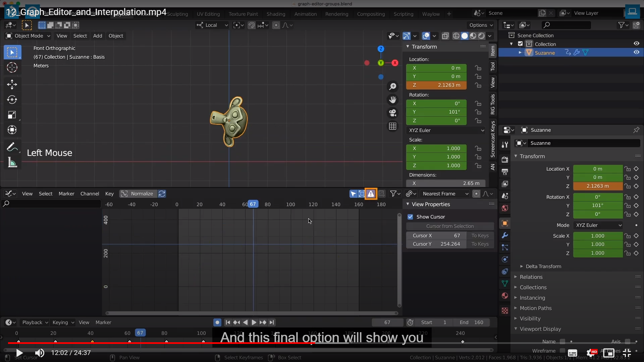Open the Modifier properties wrench tab
The height and width of the screenshot is (362, 644).
point(505,236)
